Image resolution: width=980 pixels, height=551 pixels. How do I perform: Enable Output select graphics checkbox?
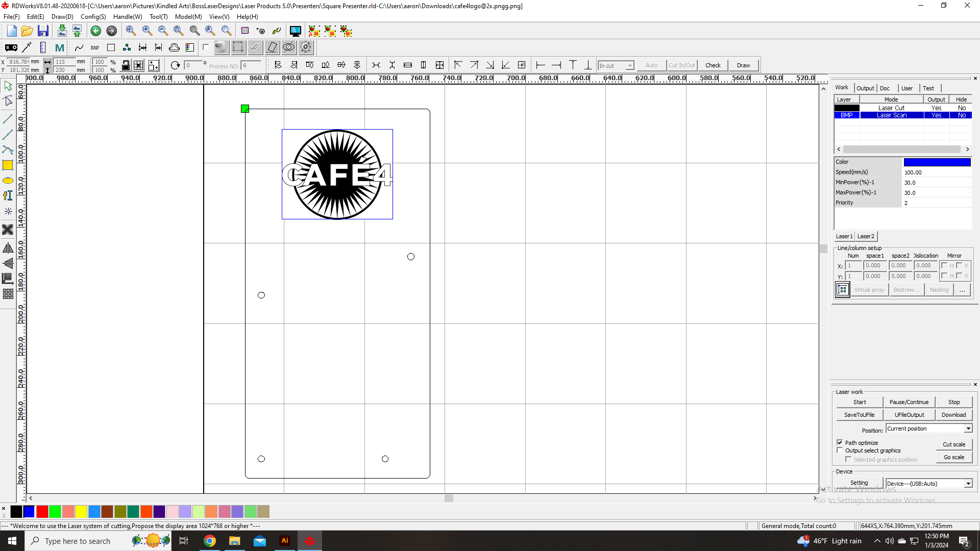(x=840, y=450)
